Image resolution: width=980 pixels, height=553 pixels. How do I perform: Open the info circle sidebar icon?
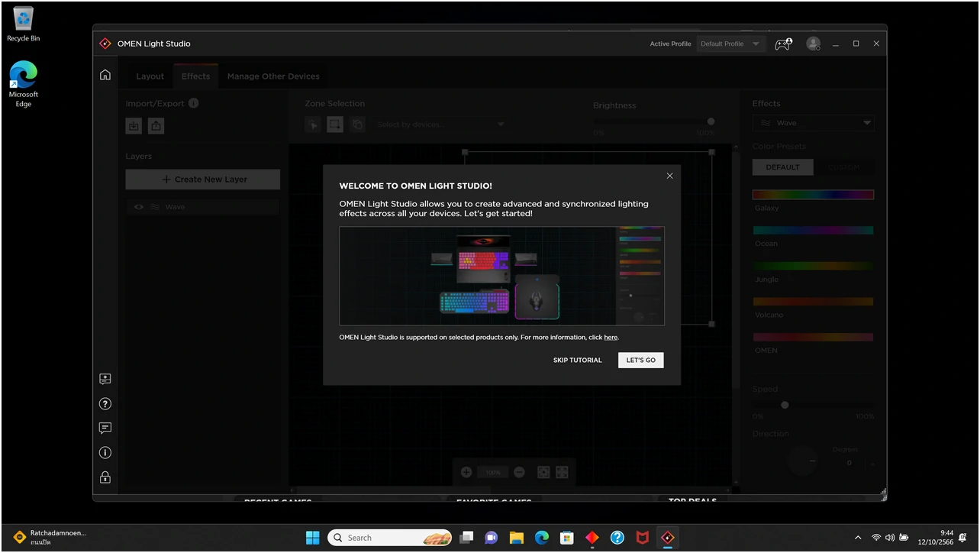tap(105, 452)
